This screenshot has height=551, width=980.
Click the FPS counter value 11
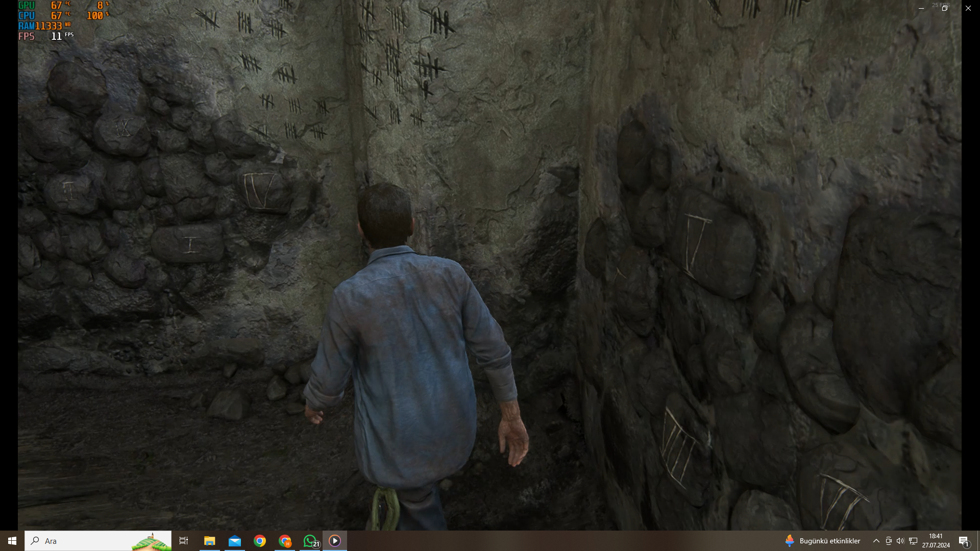[56, 36]
